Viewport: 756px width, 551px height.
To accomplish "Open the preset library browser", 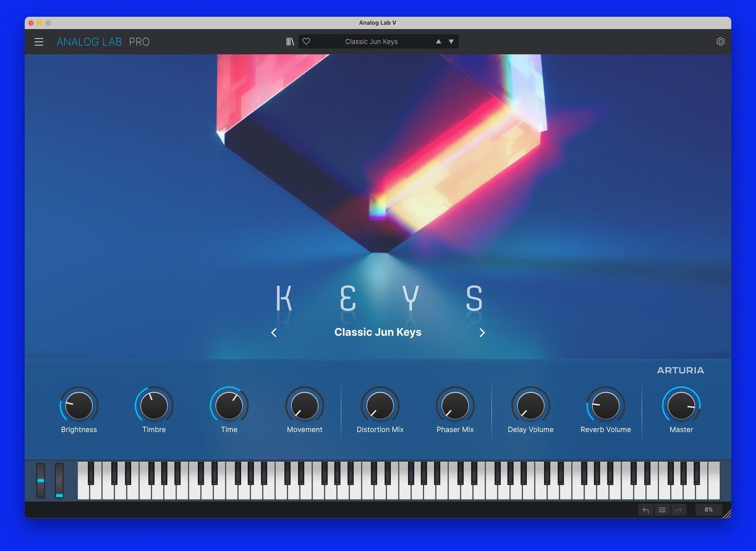I will tap(290, 41).
